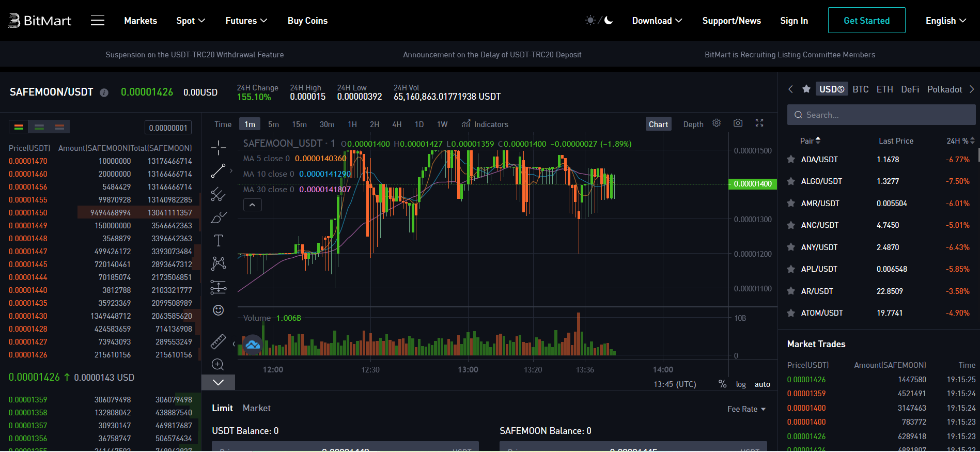Show sell orders only view
The height and width of the screenshot is (452, 980).
coord(59,127)
